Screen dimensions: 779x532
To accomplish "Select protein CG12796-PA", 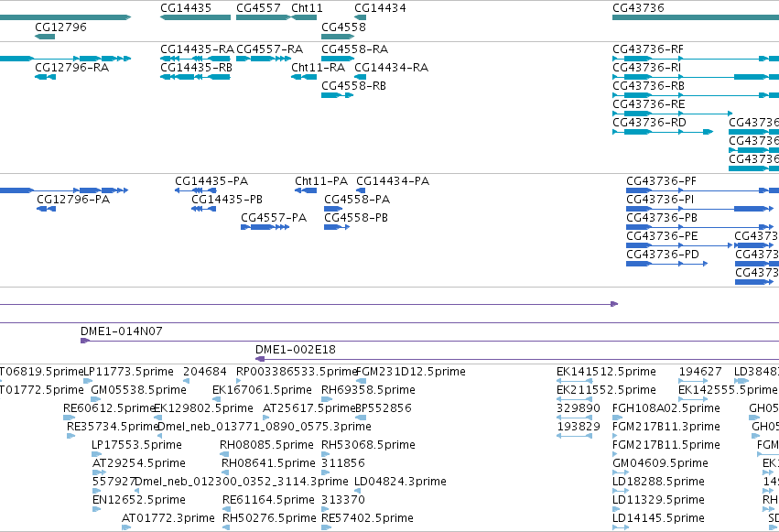I will pyautogui.click(x=46, y=209).
